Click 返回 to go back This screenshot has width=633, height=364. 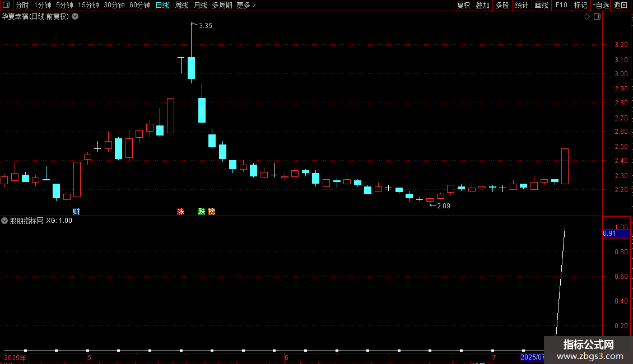pos(621,5)
